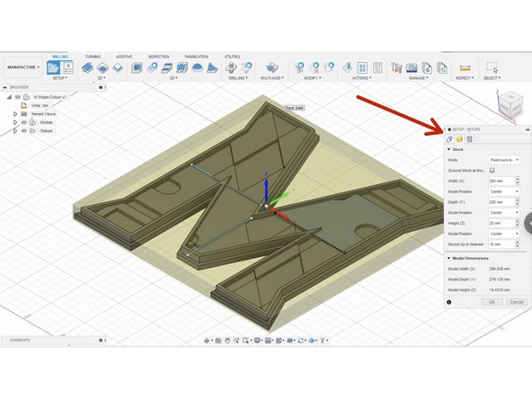Select the 3D Adaptive Clearing icon
The height and width of the screenshot is (399, 532).
[137, 68]
